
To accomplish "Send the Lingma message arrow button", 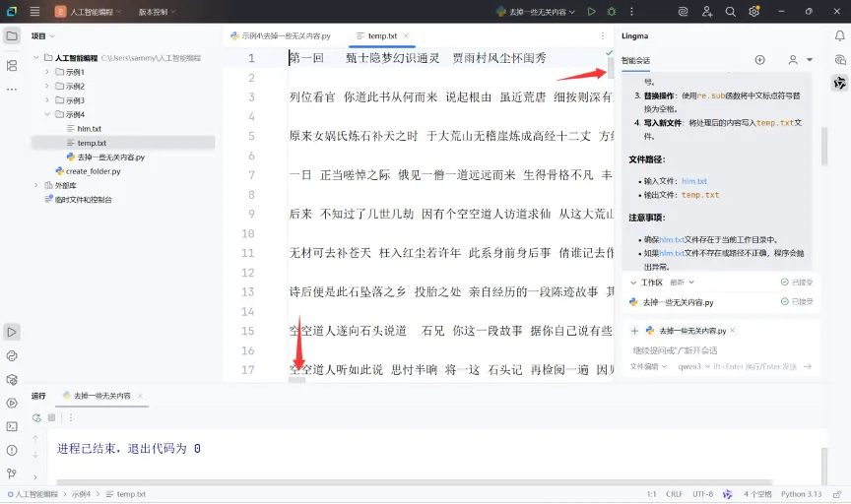I will tap(808, 367).
